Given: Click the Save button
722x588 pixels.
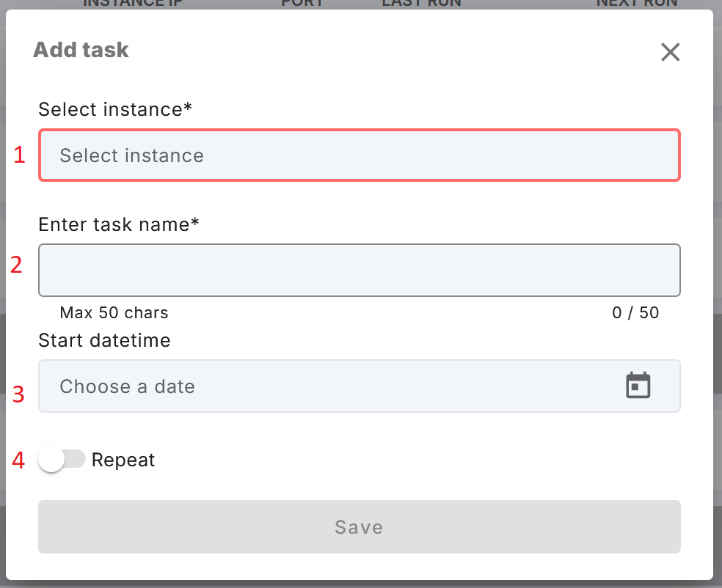Looking at the screenshot, I should (359, 527).
